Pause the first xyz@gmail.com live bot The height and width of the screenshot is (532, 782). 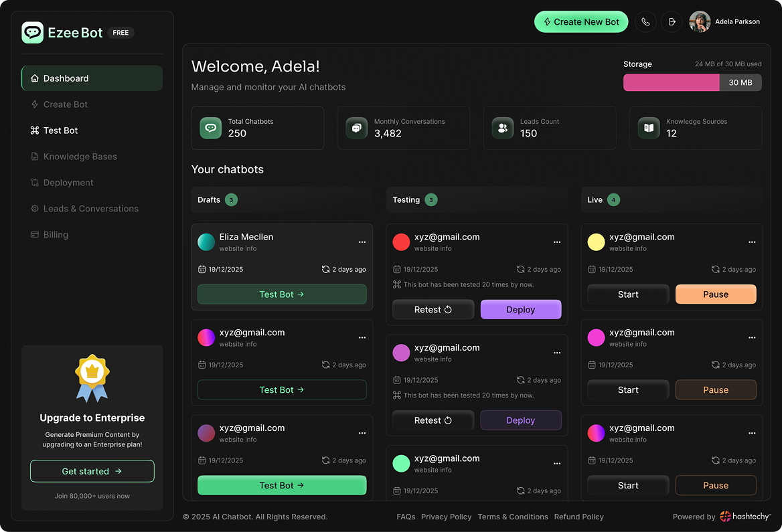[716, 294]
